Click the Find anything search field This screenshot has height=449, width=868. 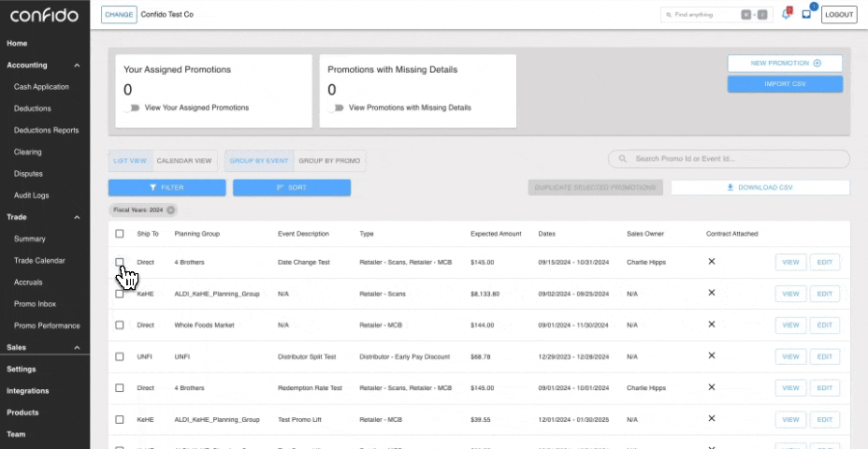(x=716, y=15)
